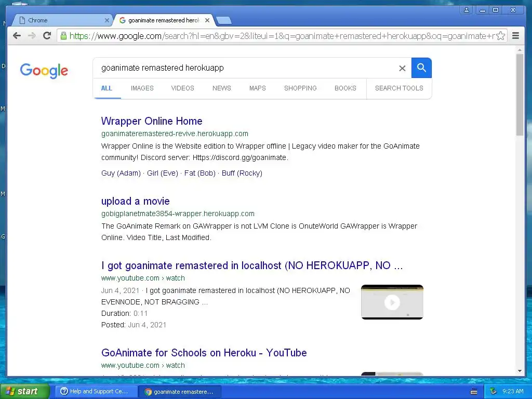Open the 'Girl (Eve)' sitelink

tap(163, 173)
